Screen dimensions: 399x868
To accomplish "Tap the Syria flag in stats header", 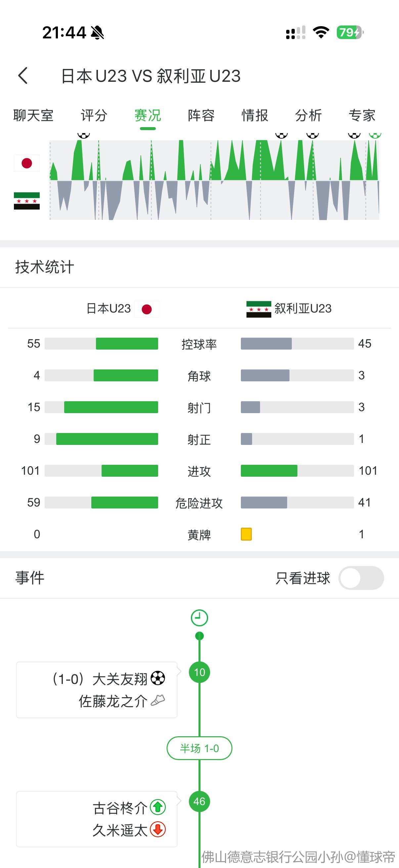I will click(x=259, y=309).
